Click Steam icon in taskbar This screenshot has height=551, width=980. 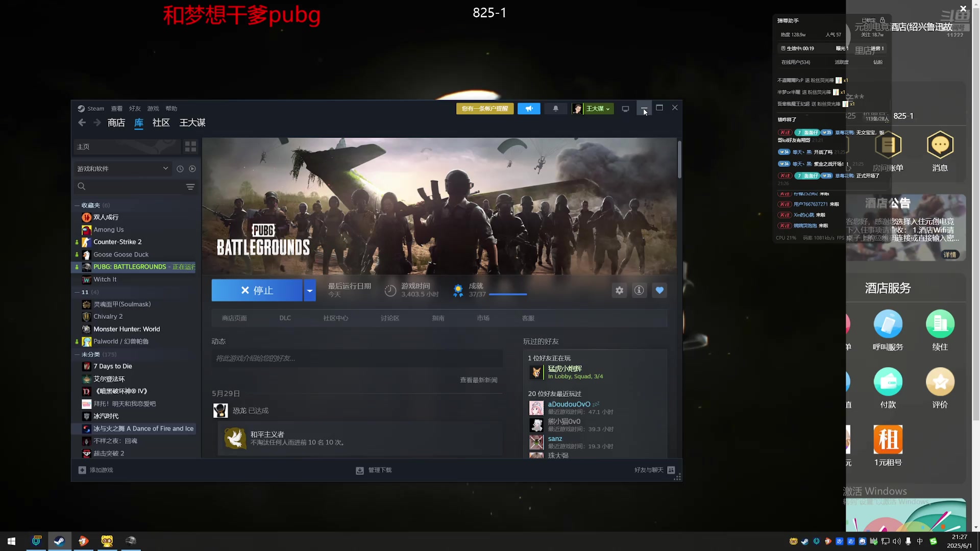tap(59, 541)
